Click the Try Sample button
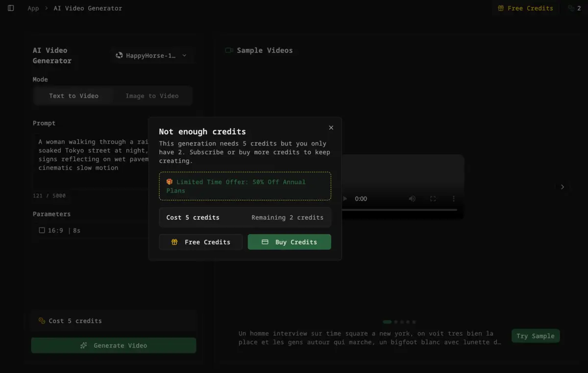588x373 pixels. (536, 336)
